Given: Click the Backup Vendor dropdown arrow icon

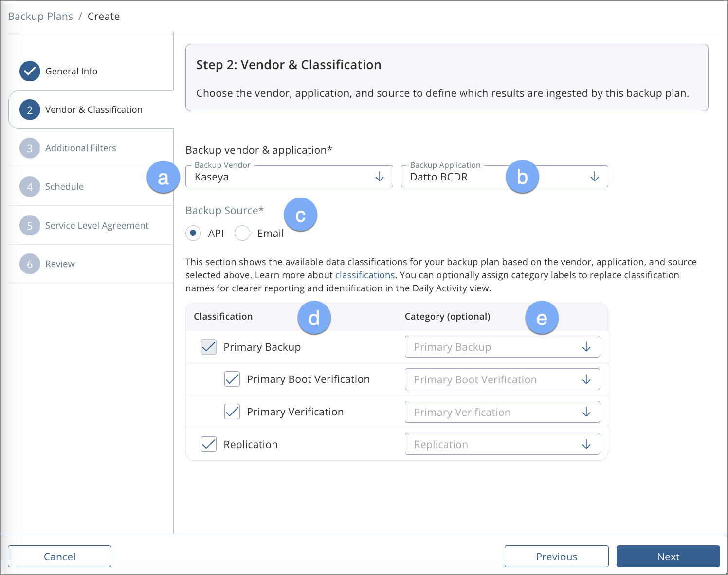Looking at the screenshot, I should 380,177.
